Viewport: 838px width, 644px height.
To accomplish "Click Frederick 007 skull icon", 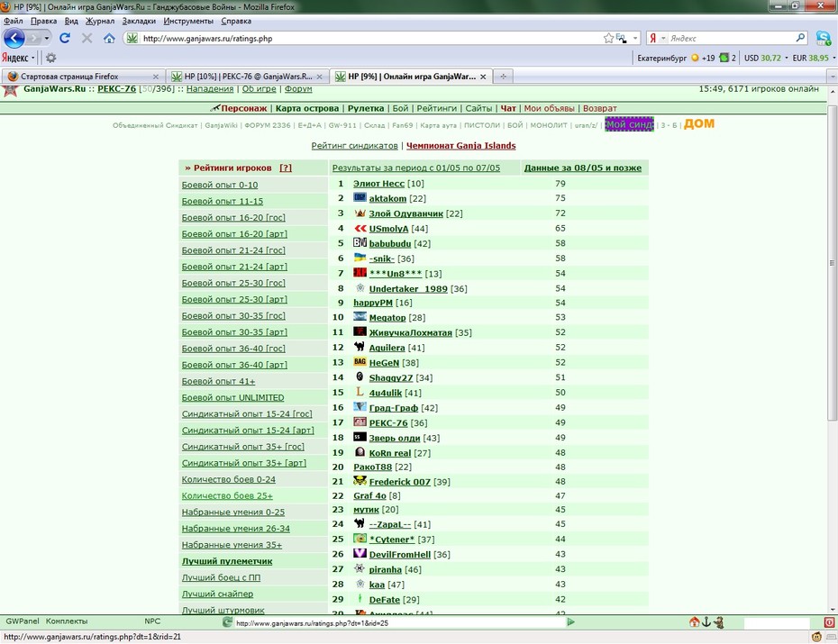I will coord(360,481).
